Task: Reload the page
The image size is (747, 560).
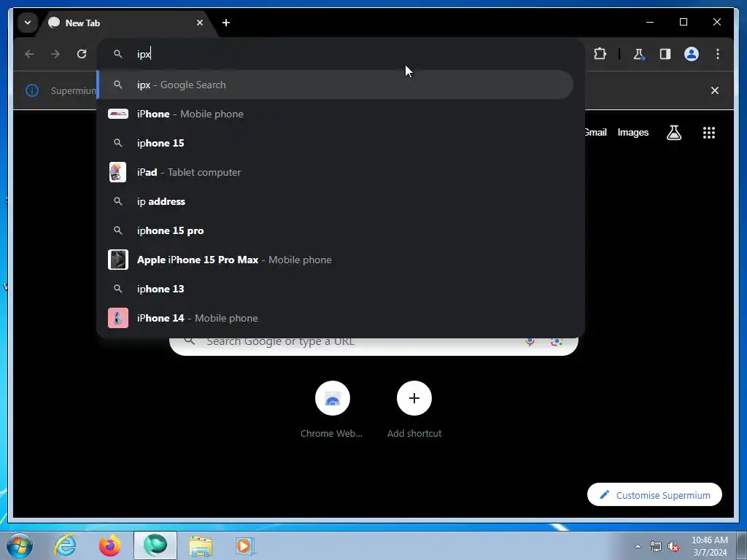Action: 82,54
